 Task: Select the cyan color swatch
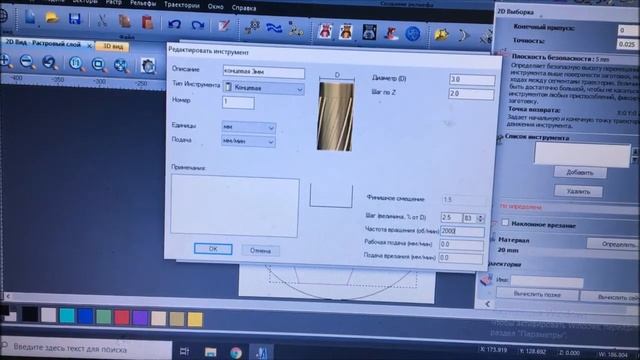pyautogui.click(x=67, y=316)
